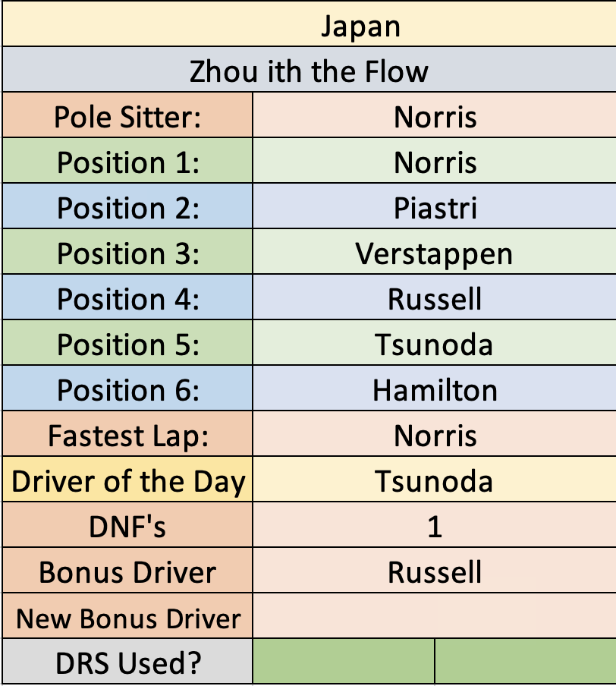Click the DNF's value cell showing 1
This screenshot has height=686, width=616.
coord(435,524)
